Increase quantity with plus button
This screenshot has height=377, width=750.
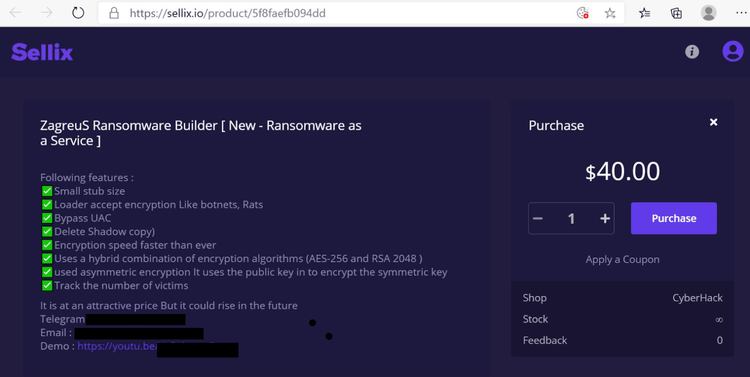(605, 219)
